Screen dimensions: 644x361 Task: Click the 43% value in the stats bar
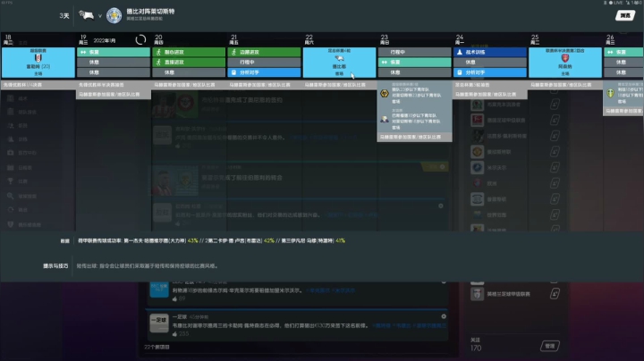pos(192,240)
